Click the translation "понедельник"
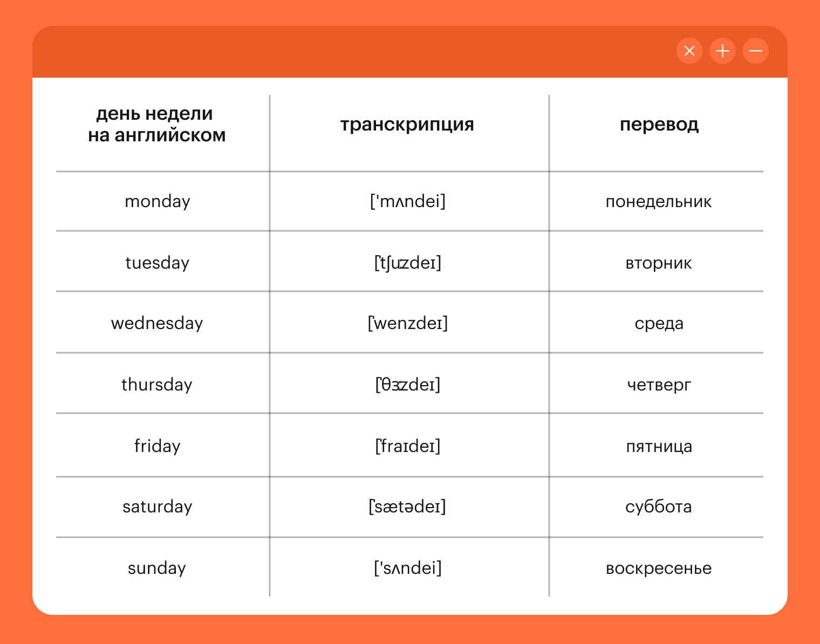 pyautogui.click(x=658, y=202)
